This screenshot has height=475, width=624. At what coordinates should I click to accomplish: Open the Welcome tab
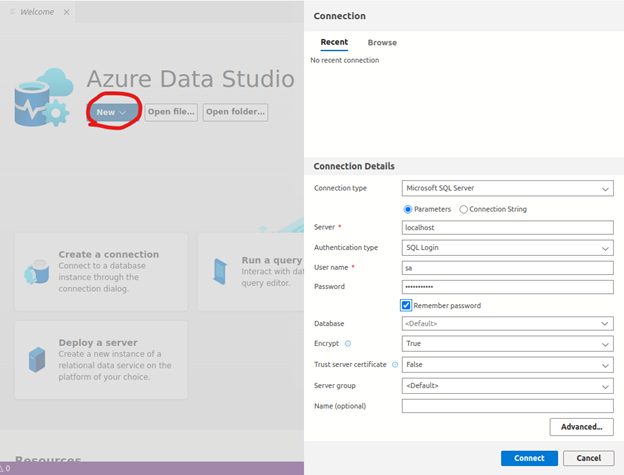[x=37, y=12]
